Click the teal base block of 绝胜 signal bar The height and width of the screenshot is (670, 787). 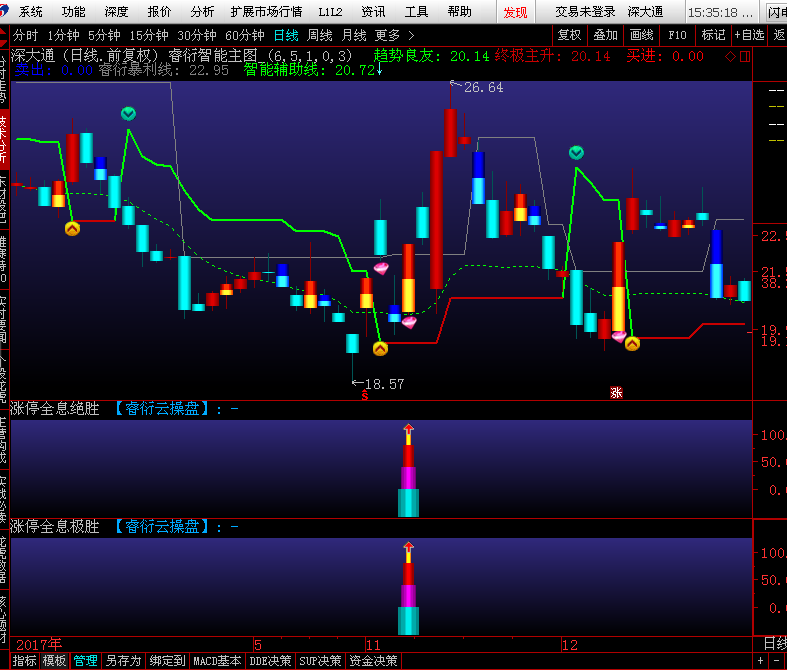click(x=409, y=503)
